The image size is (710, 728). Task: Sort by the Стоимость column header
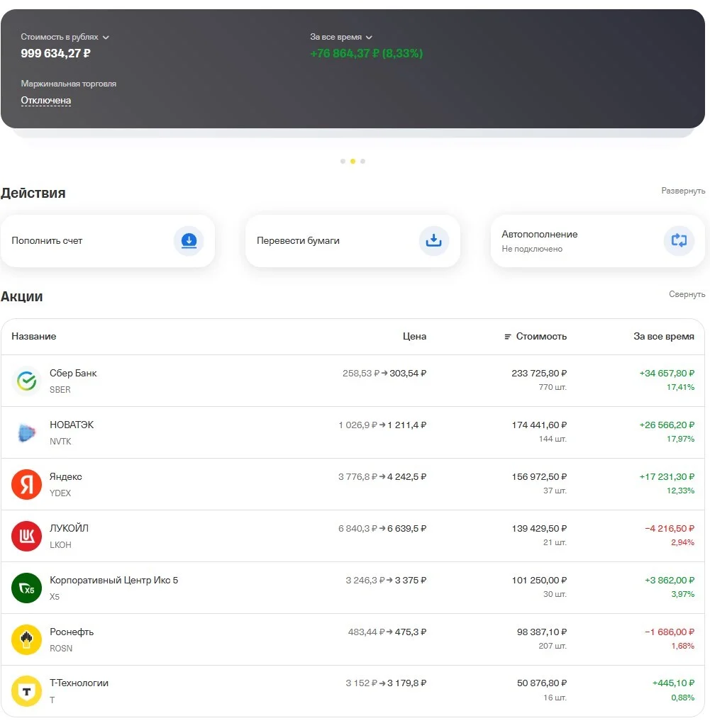coord(541,336)
